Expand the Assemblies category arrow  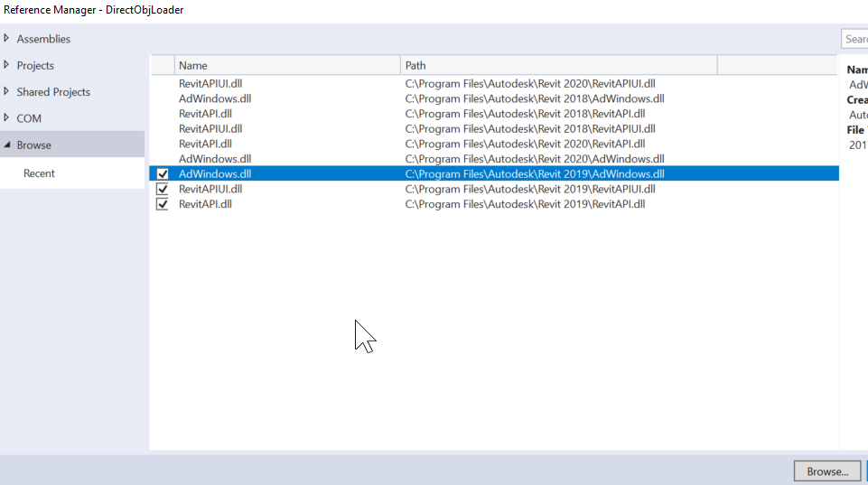click(6, 38)
